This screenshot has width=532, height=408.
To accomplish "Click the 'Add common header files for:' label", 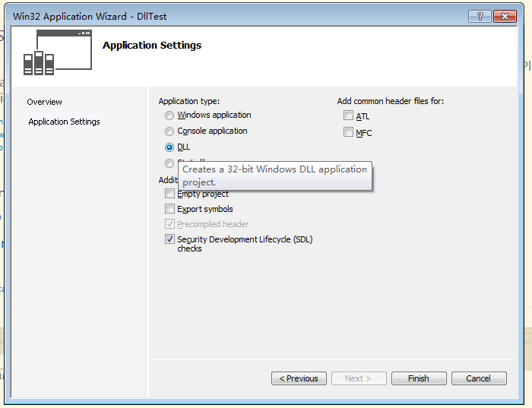I will coord(391,101).
